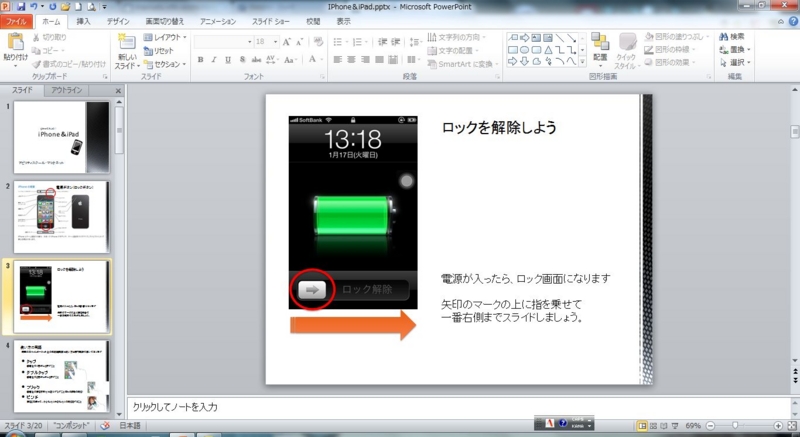Viewport: 800px width, 437px height.
Task: Toggle bold formatting
Action: (x=201, y=60)
